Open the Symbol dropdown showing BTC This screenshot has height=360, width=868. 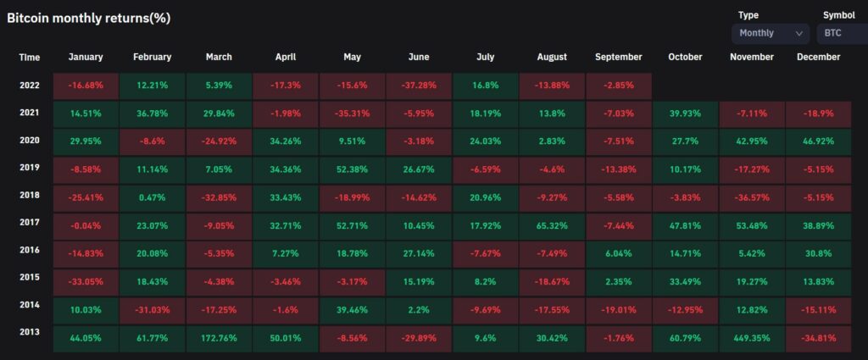840,34
